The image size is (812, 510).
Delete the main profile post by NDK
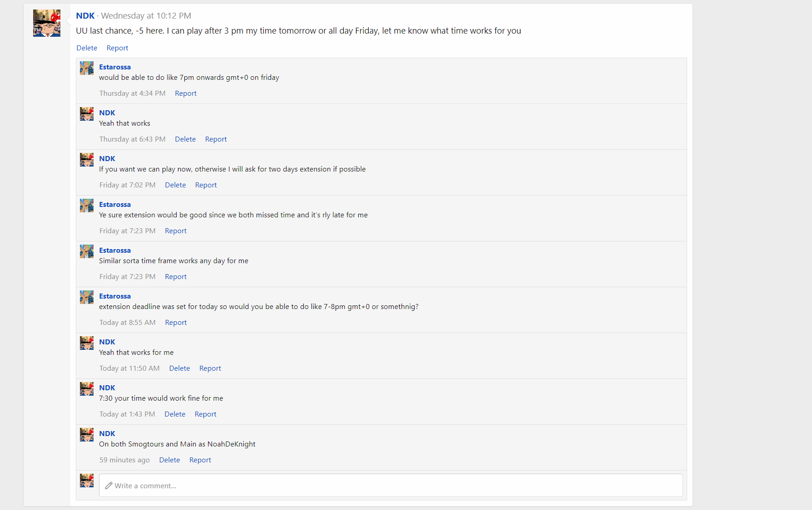click(x=87, y=48)
